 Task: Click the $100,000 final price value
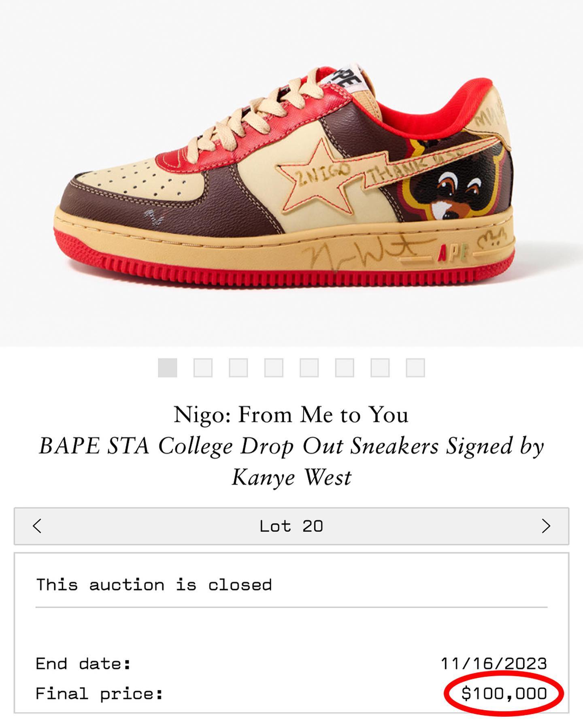pyautogui.click(x=504, y=694)
